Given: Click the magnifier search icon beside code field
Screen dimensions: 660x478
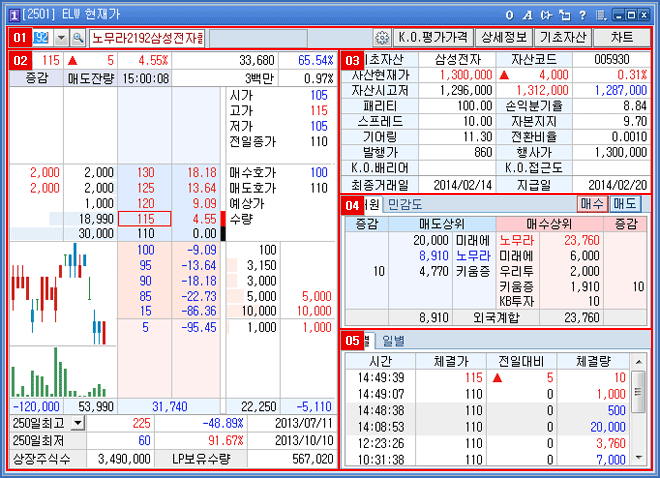Looking at the screenshot, I should (77, 38).
